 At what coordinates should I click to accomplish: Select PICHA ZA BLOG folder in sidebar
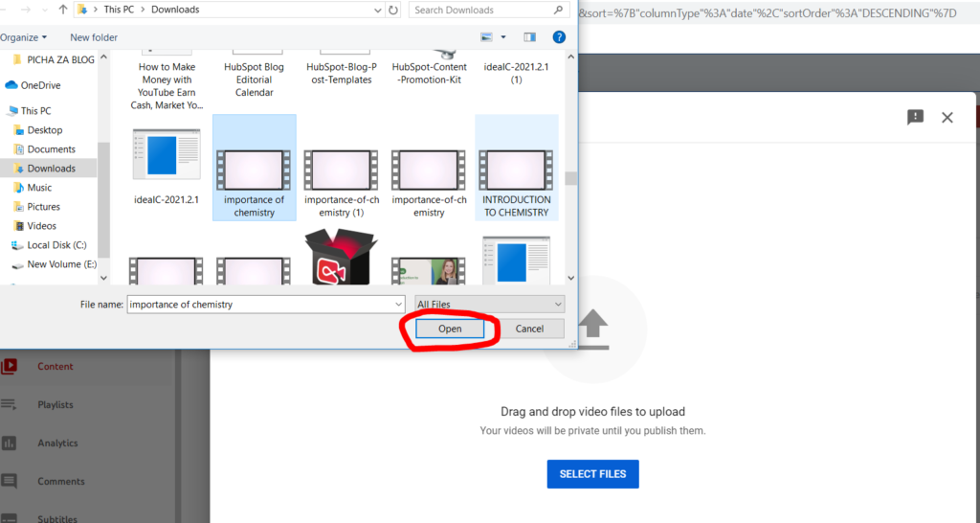point(54,59)
